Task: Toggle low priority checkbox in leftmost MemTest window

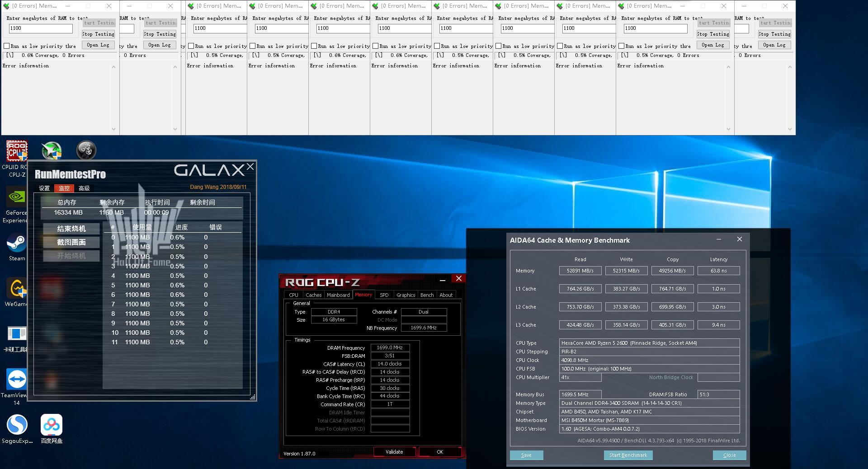Action: pos(7,46)
